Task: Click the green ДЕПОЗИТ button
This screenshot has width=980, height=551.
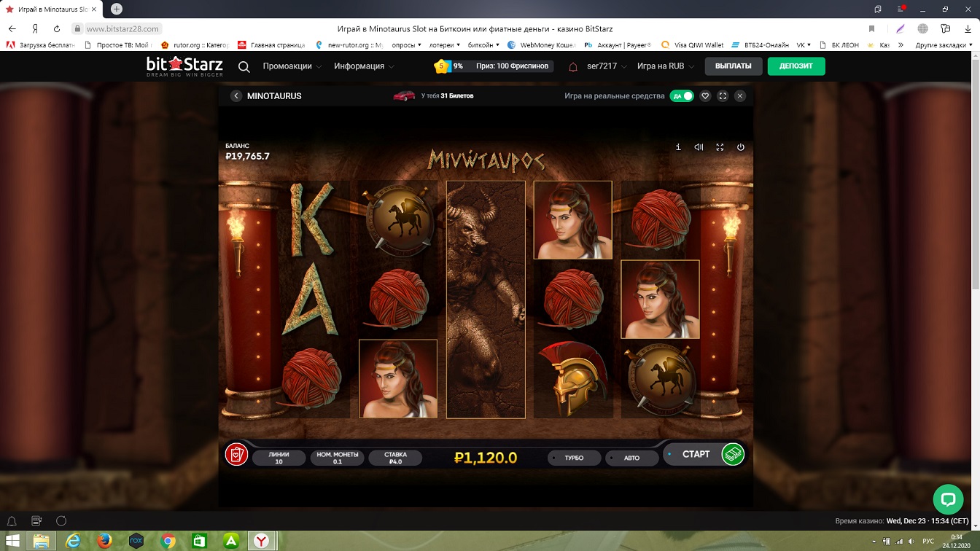Action: [x=796, y=66]
